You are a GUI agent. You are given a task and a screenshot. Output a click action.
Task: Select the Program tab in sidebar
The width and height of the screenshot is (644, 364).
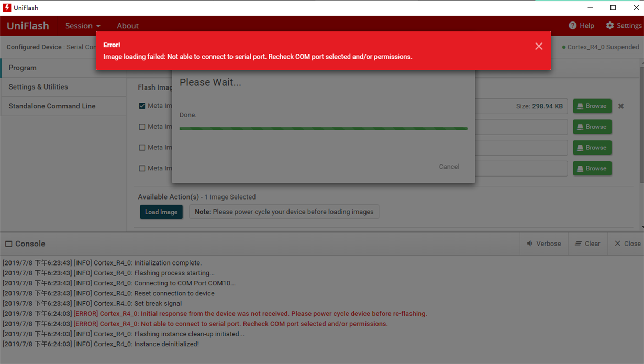click(x=63, y=68)
